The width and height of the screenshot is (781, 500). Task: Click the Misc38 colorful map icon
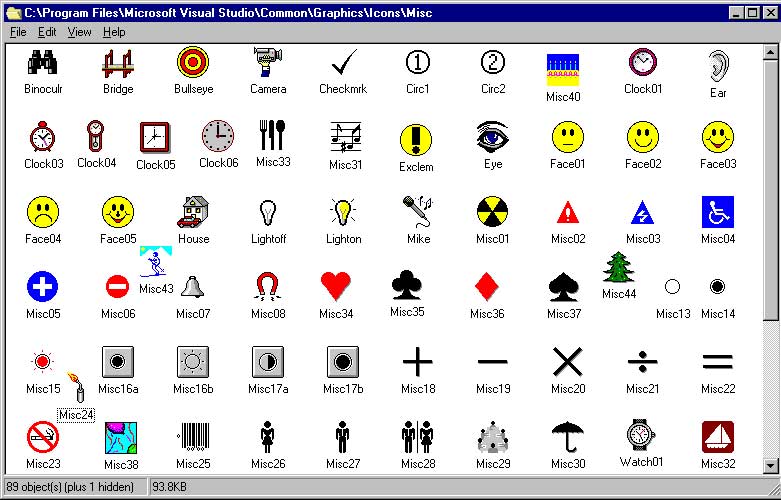point(121,438)
